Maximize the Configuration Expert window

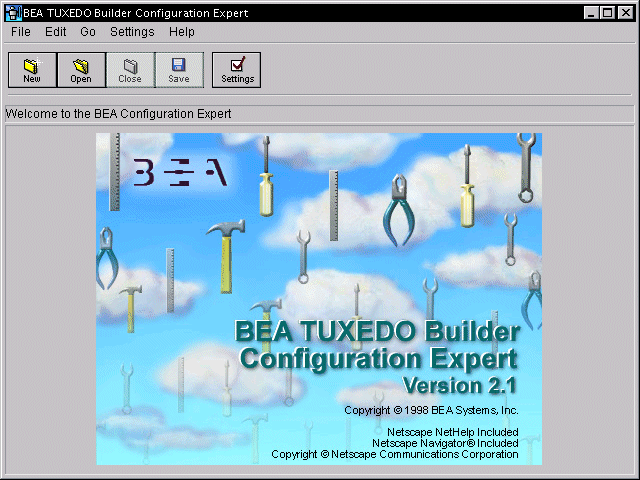pos(607,13)
